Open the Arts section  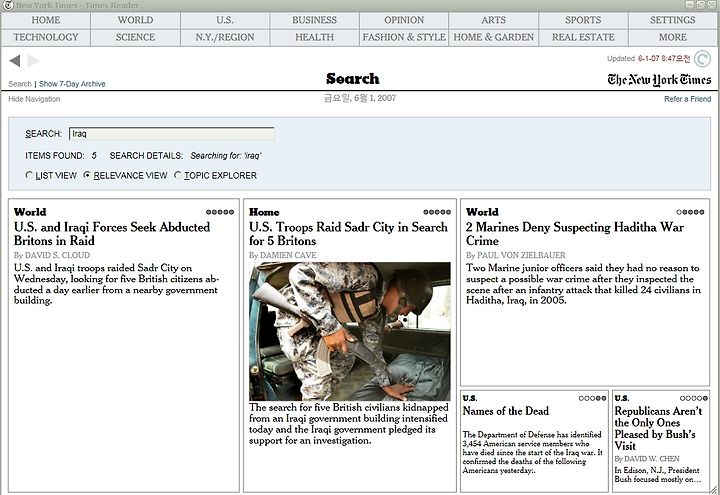(x=494, y=20)
